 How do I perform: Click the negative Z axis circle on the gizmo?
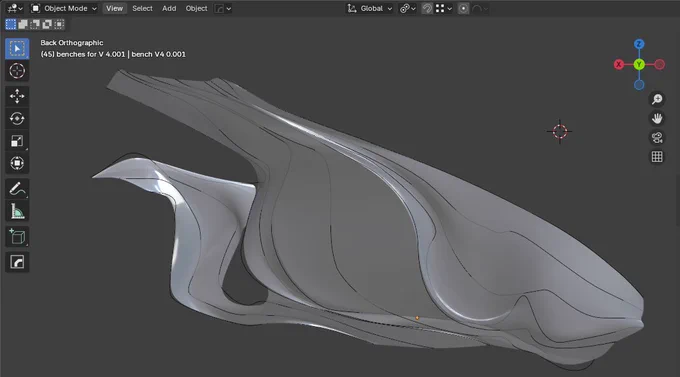[639, 85]
